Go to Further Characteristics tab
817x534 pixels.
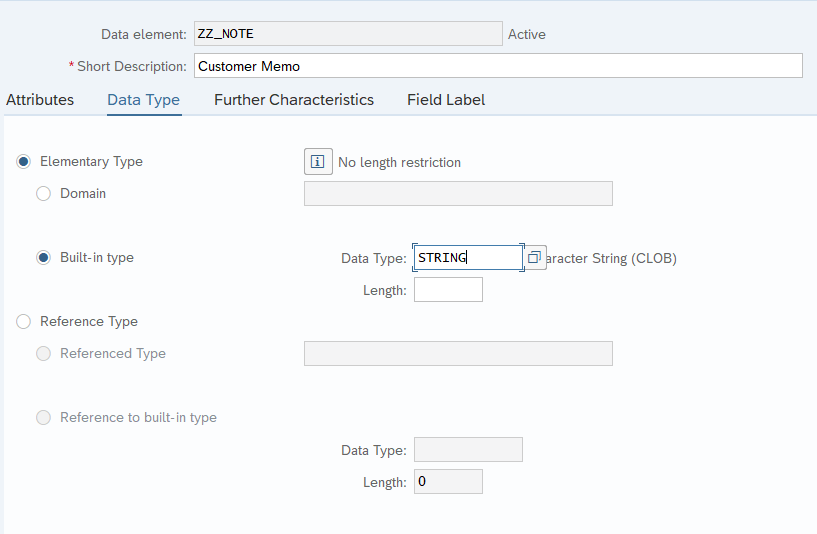pyautogui.click(x=294, y=100)
